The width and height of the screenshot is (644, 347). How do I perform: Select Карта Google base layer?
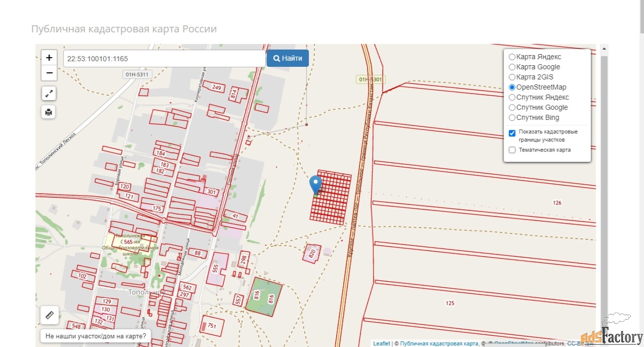pyautogui.click(x=512, y=67)
